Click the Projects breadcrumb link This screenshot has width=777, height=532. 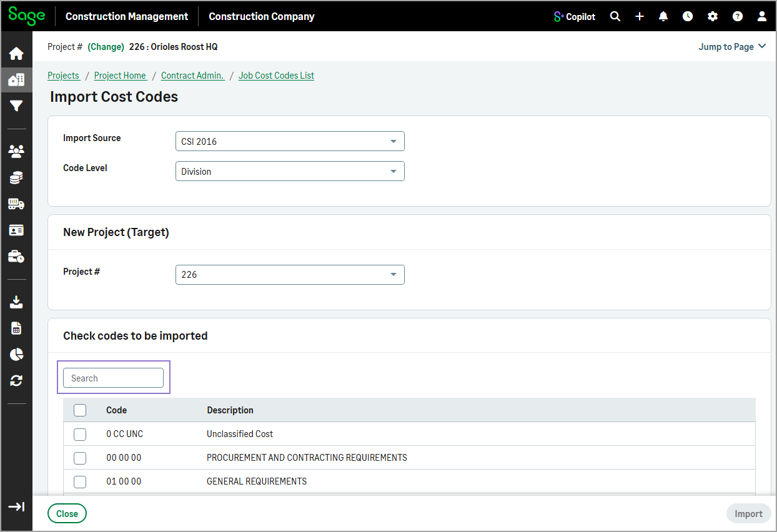pos(64,76)
